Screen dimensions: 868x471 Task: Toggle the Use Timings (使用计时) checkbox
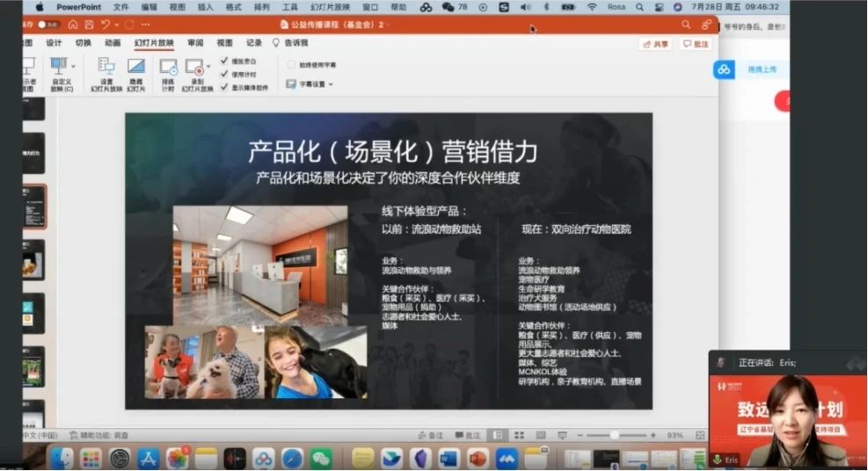[x=224, y=74]
